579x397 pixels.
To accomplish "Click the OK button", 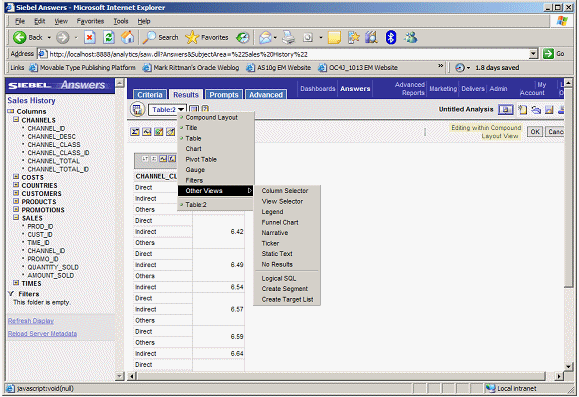I will pos(535,132).
